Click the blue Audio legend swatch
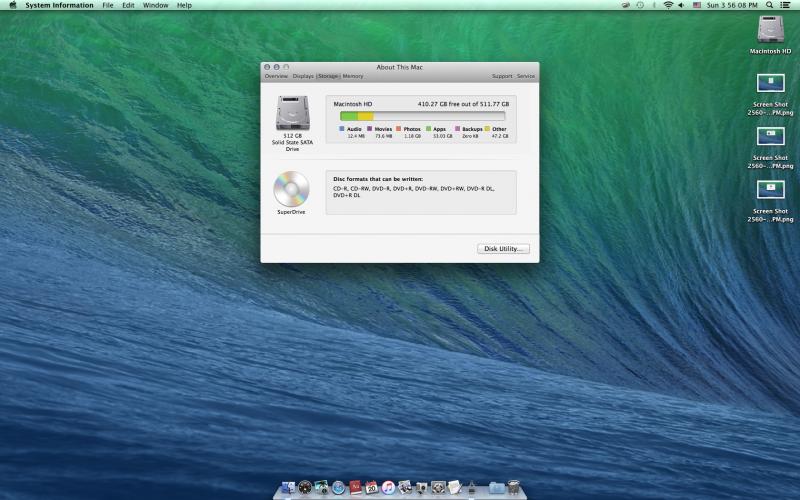The height and width of the screenshot is (500, 800). point(342,129)
